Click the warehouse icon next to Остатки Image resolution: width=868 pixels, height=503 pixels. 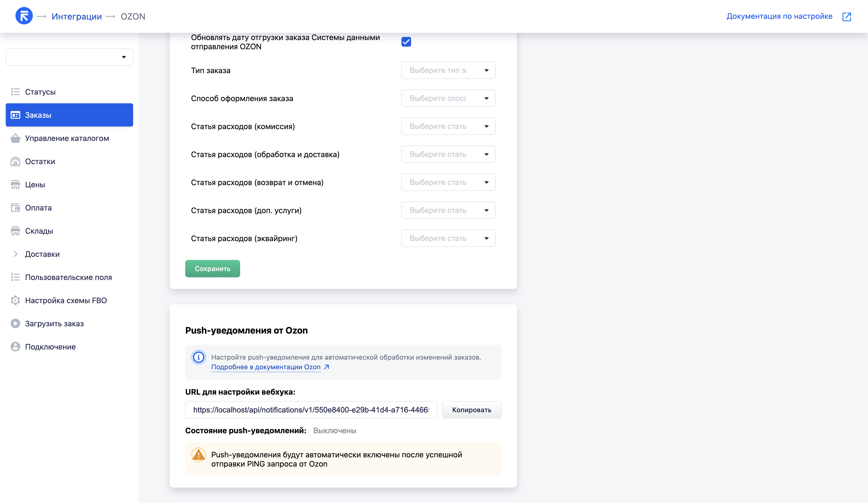(15, 161)
